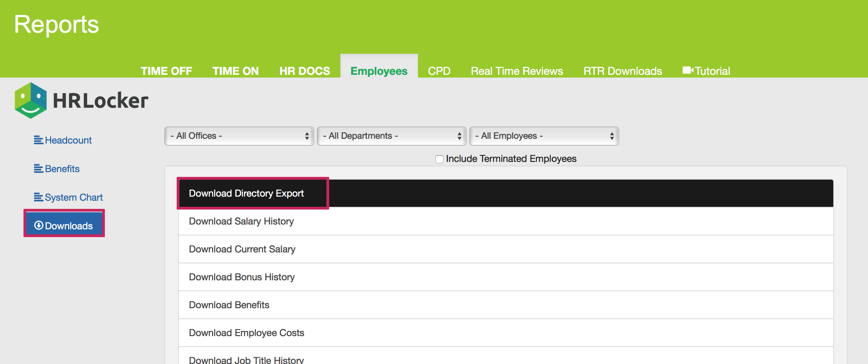Click the Tutorial video camera icon

[688, 70]
